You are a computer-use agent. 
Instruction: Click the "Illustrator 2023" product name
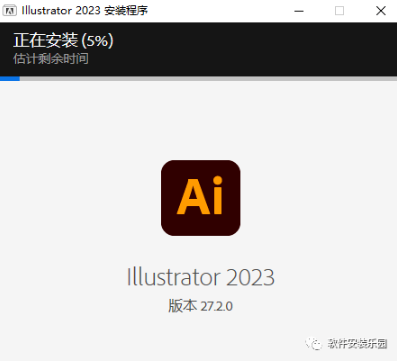point(201,277)
